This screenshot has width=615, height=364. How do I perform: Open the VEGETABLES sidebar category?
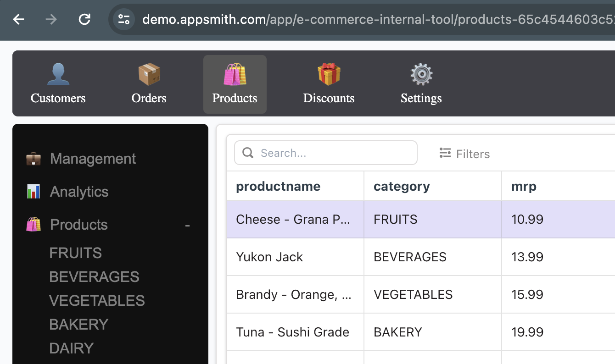tap(97, 301)
